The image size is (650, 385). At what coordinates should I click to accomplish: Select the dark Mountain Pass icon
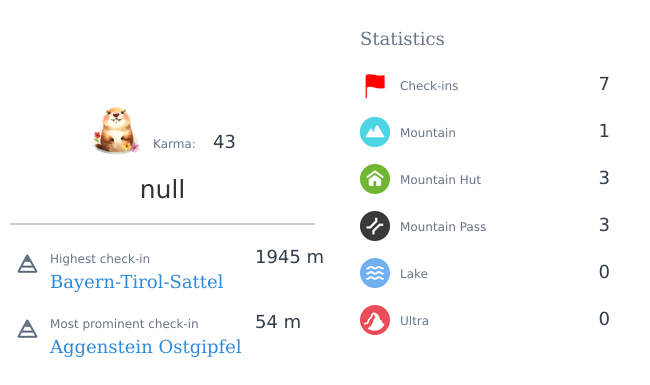click(x=375, y=226)
